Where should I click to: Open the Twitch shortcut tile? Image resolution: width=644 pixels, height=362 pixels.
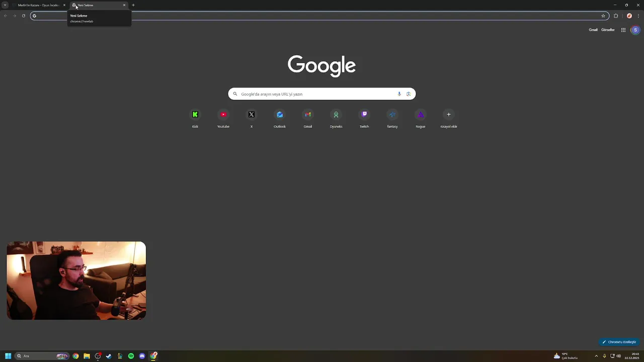click(364, 119)
